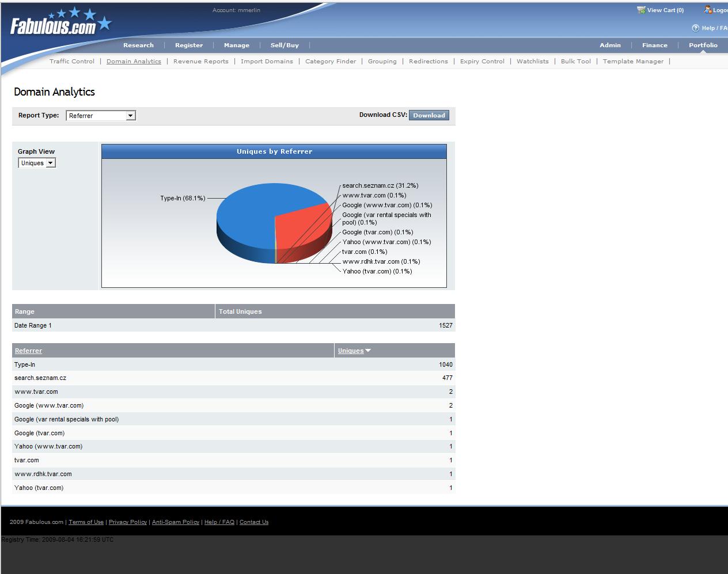Screen dimensions: 728x574
Task: Select the Google (www.tvar.com) table row
Action: point(233,405)
